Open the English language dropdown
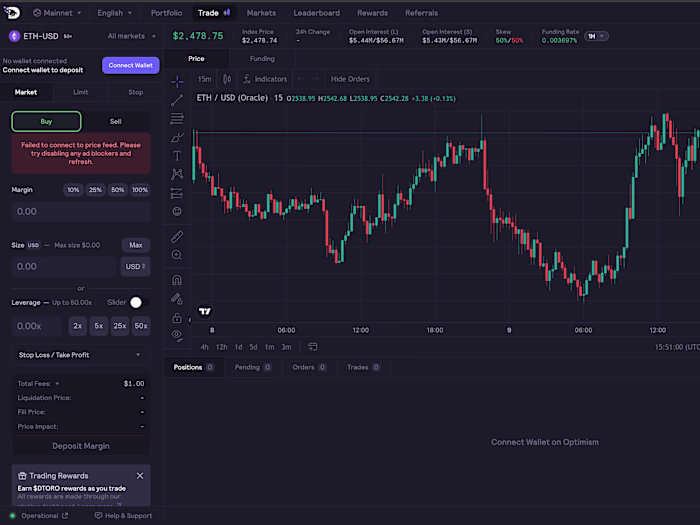The image size is (700, 525). point(114,13)
